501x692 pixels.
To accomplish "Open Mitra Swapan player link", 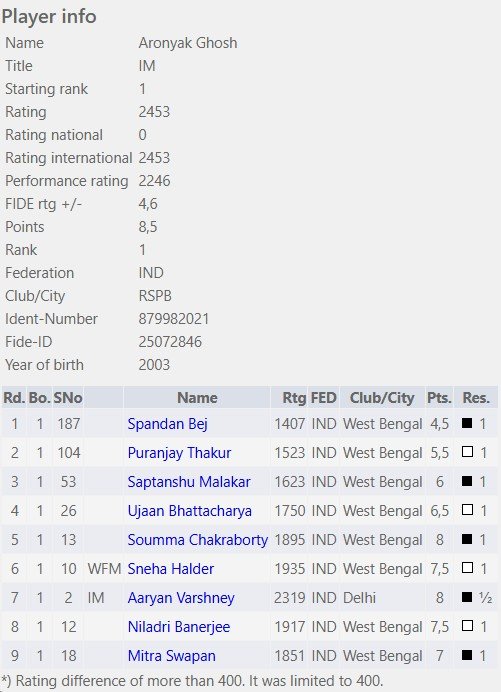I will 172,656.
